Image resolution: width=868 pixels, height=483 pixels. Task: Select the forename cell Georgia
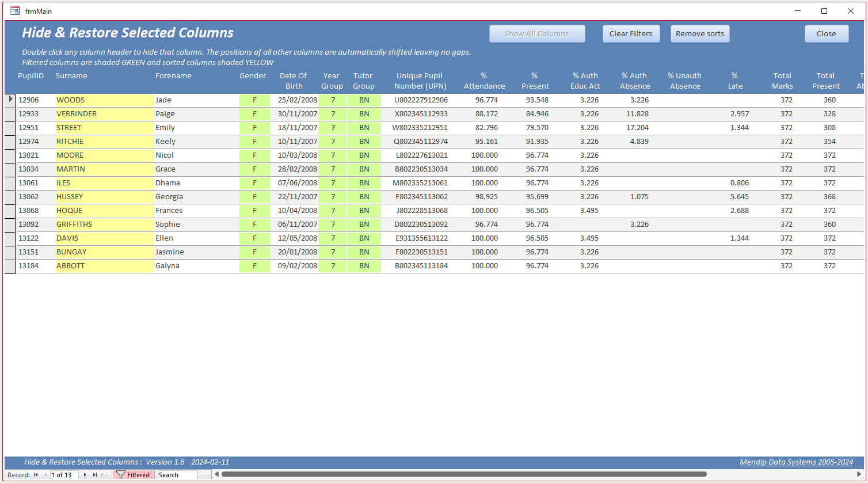[196, 197]
